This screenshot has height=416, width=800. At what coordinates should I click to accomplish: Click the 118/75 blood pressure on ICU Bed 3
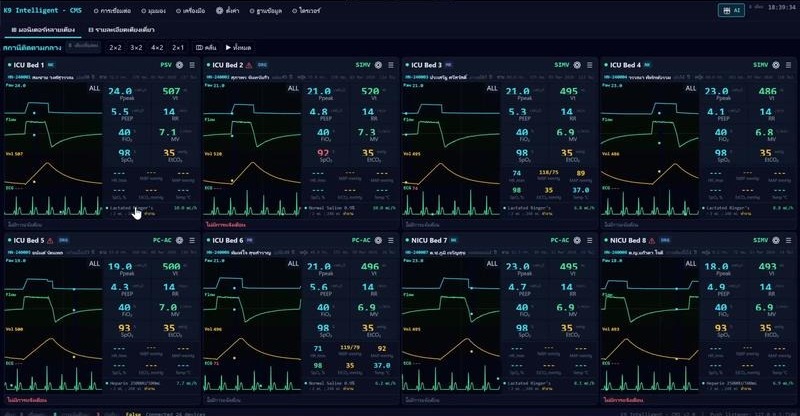(x=548, y=173)
